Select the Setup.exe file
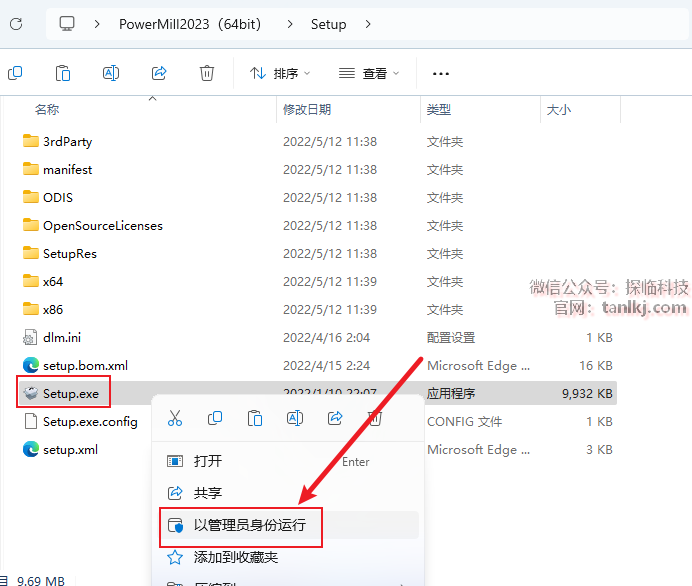 tap(71, 394)
